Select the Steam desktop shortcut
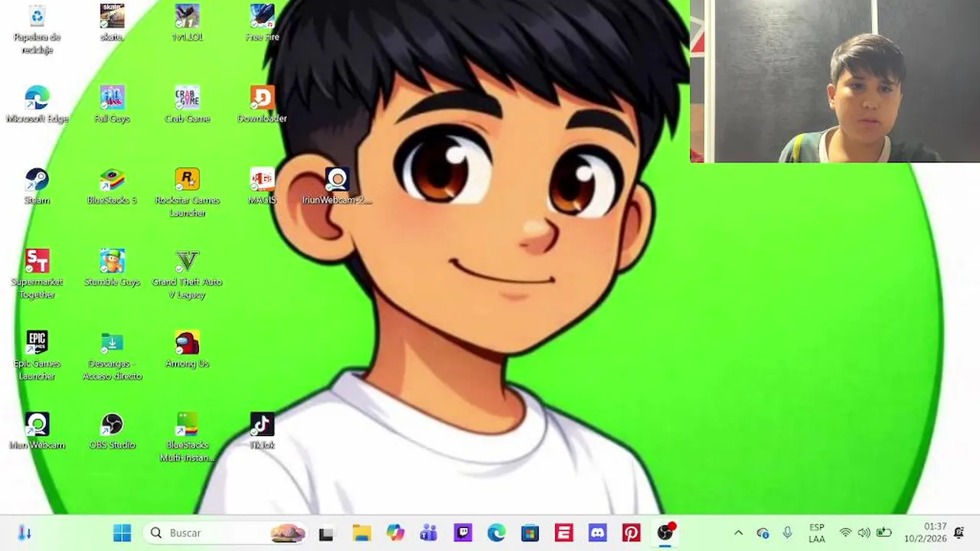 pyautogui.click(x=37, y=186)
